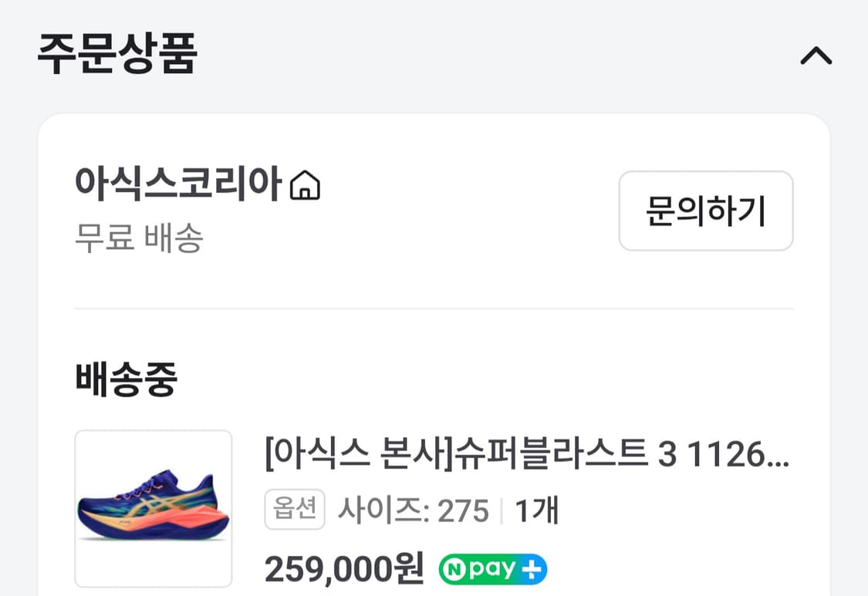Click the option row beneath the product title
This screenshot has width=868, height=596.
417,509
